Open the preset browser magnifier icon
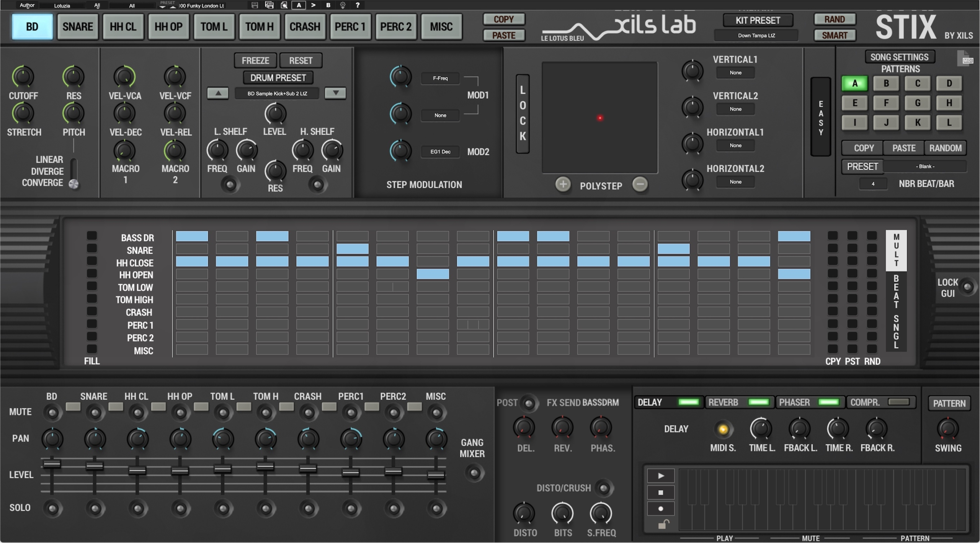The image size is (980, 543). [x=284, y=5]
